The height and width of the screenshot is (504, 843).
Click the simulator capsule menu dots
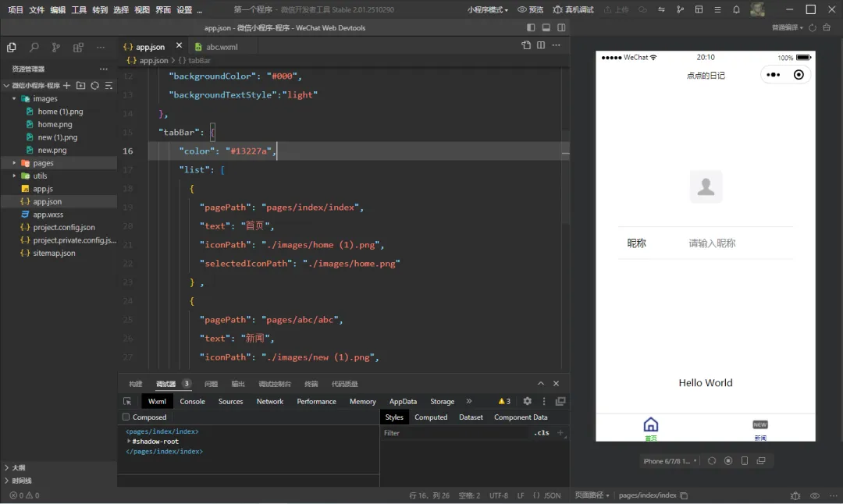773,75
